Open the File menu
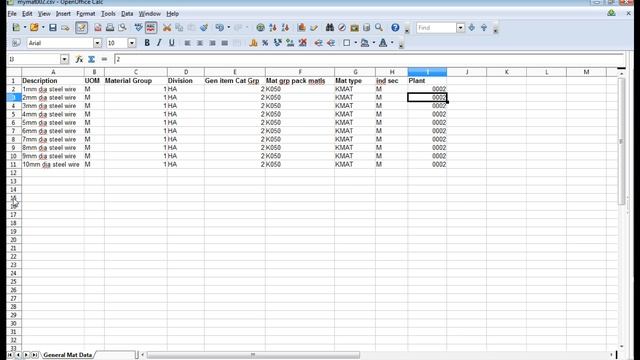Viewport: 640px width, 360px height. coord(12,14)
